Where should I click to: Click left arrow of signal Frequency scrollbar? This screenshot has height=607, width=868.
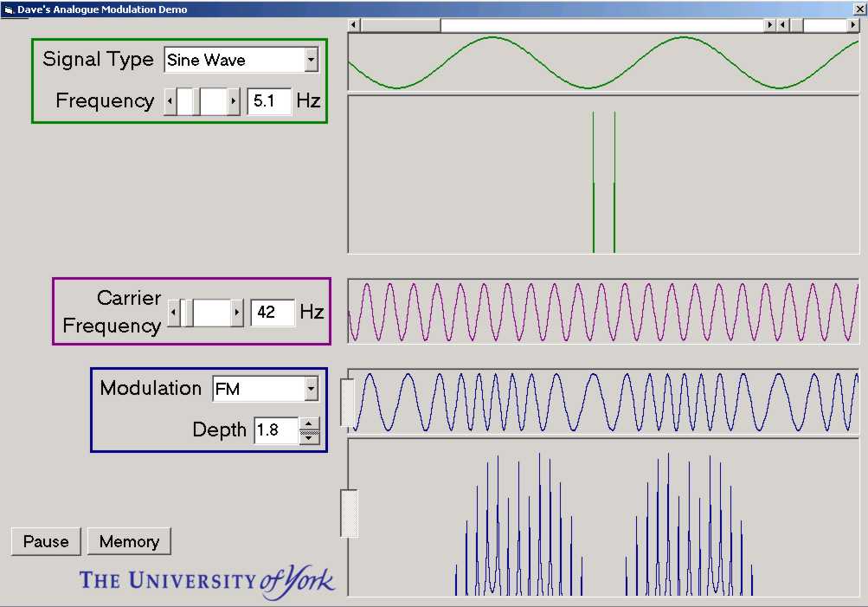click(170, 101)
